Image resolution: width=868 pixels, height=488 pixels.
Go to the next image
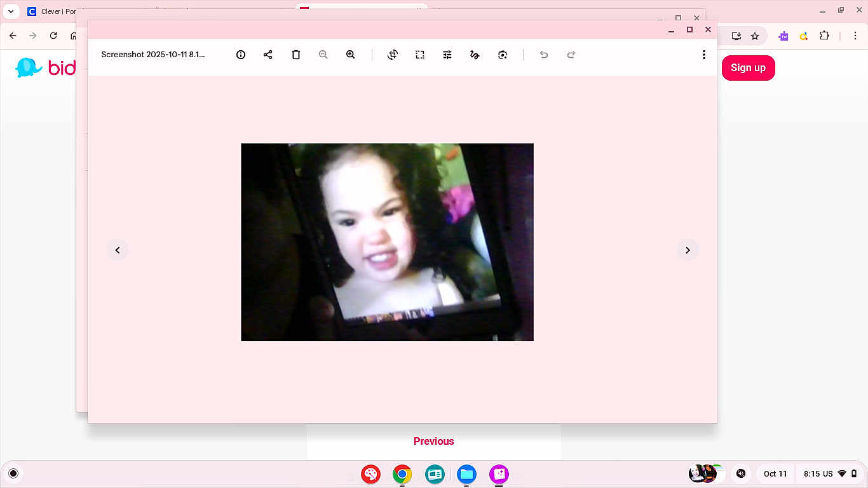688,250
